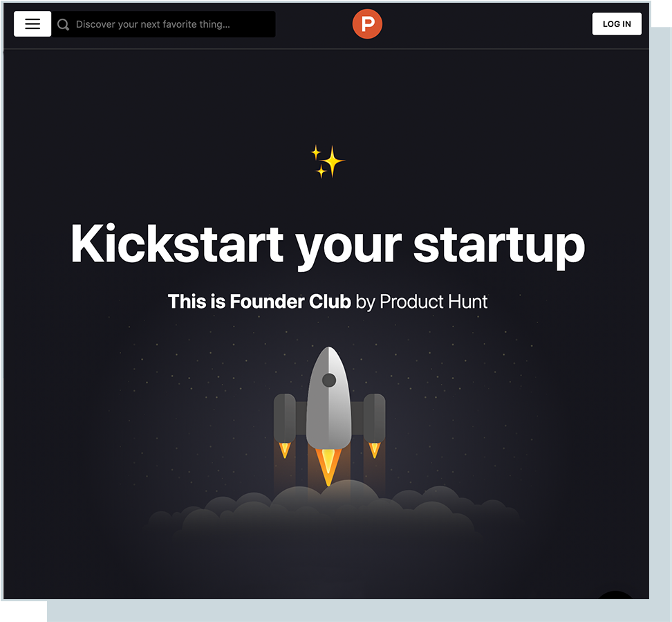This screenshot has width=672, height=622.
Task: Select the Founder Club bold text
Action: point(290,301)
